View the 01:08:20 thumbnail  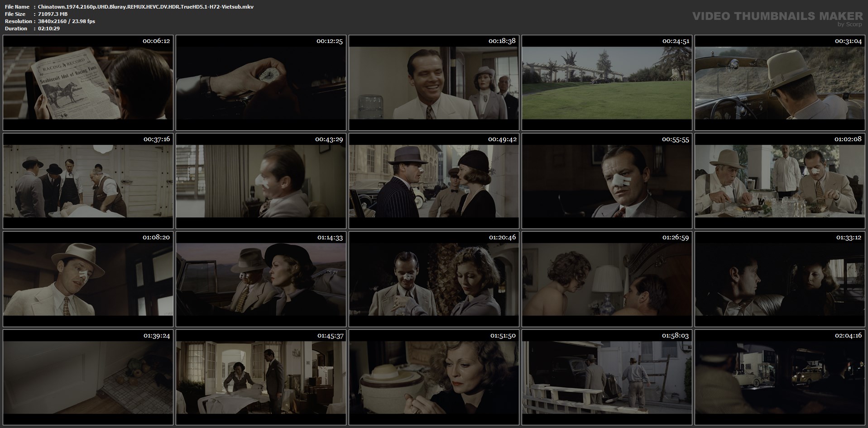coord(88,279)
